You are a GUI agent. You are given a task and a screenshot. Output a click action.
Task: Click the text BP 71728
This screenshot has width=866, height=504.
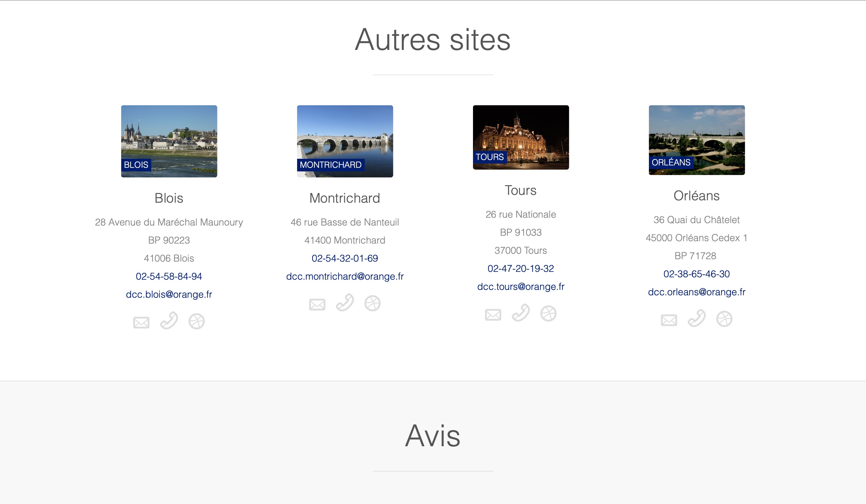696,256
